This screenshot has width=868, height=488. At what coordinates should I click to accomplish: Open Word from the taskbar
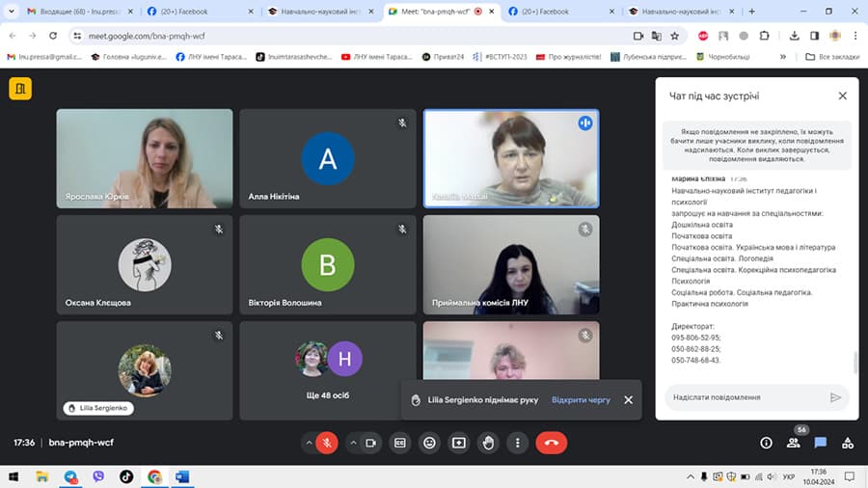(182, 476)
